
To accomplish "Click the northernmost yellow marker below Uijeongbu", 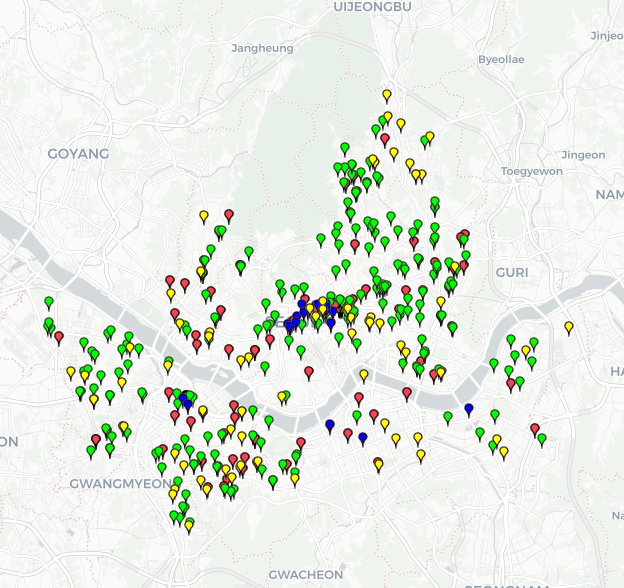I will click(387, 95).
